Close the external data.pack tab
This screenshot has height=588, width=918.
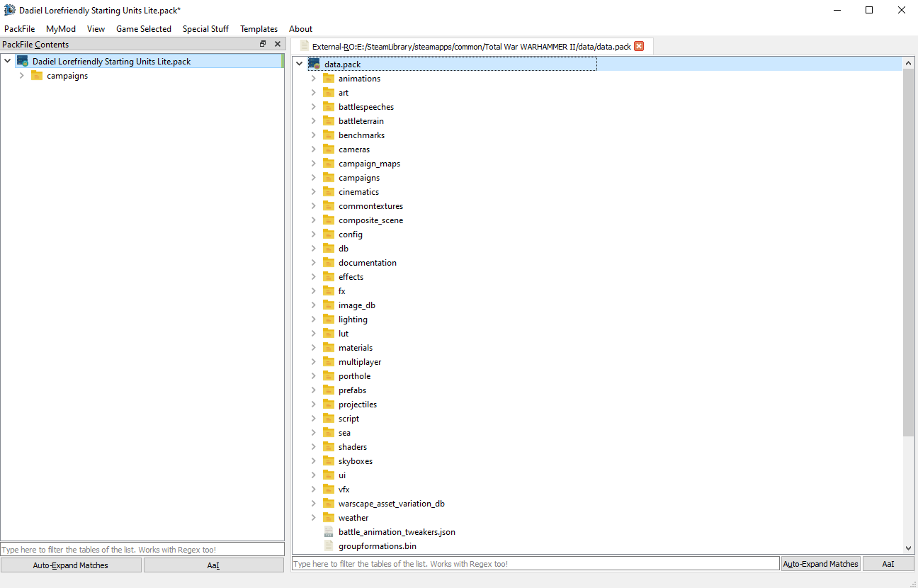[639, 47]
